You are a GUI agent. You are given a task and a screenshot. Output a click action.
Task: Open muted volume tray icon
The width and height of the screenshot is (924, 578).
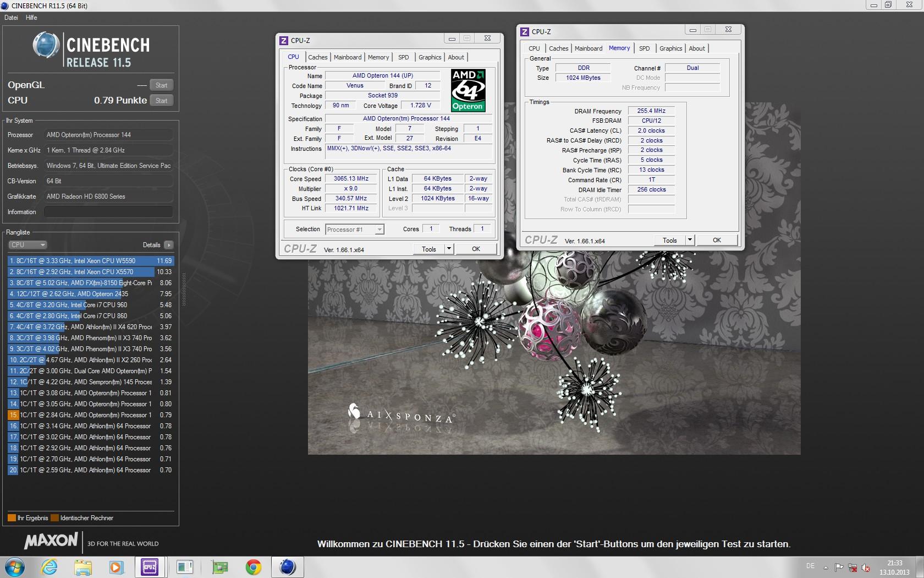866,568
